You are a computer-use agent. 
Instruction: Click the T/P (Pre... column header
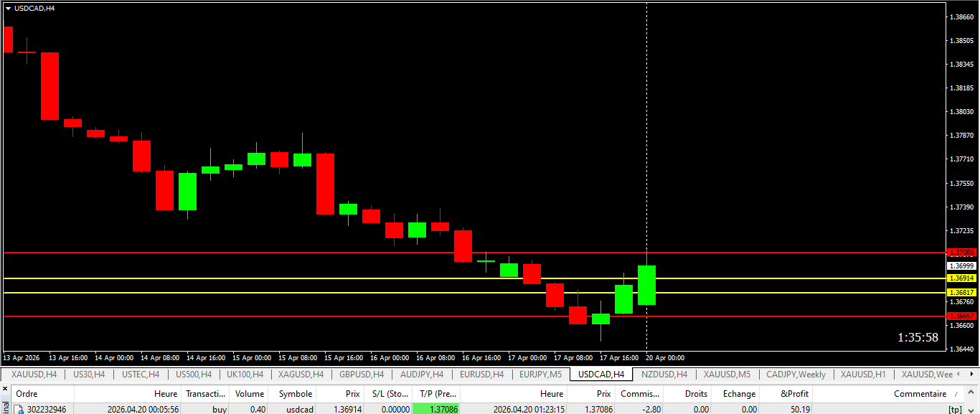(x=436, y=393)
